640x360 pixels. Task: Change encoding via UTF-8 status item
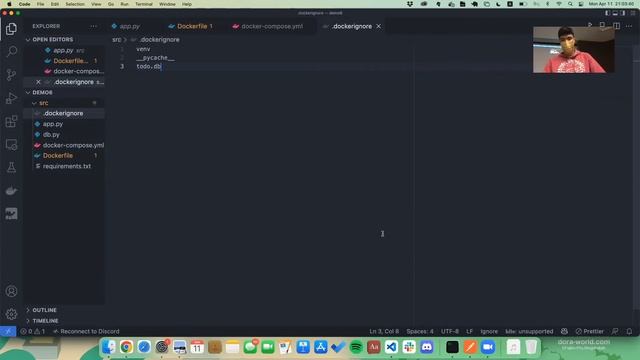pos(450,331)
